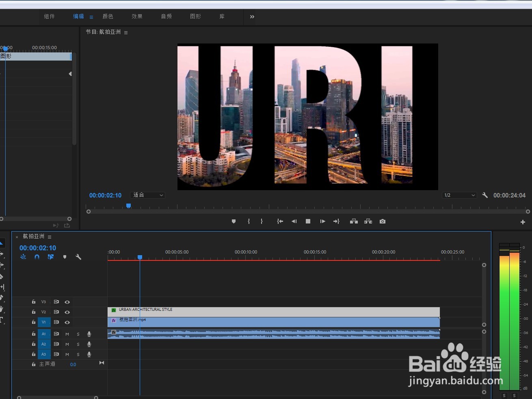This screenshot has width=532, height=399.
Task: Select 航拍亚洲.mp4 video clip
Action: tap(274, 322)
